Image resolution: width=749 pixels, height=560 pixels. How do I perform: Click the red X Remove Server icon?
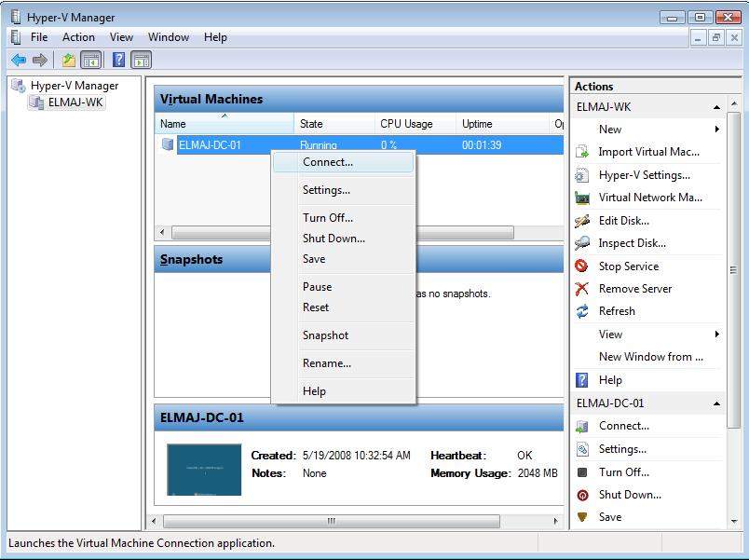pyautogui.click(x=582, y=289)
